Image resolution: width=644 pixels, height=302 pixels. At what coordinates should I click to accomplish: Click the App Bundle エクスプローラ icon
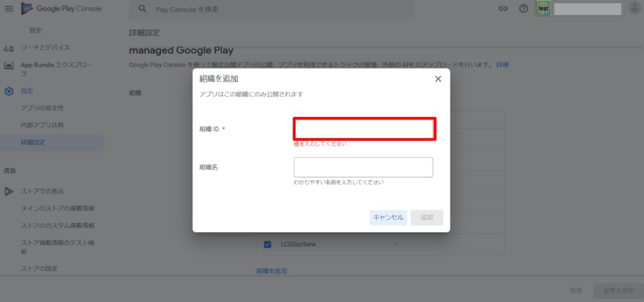(x=9, y=65)
